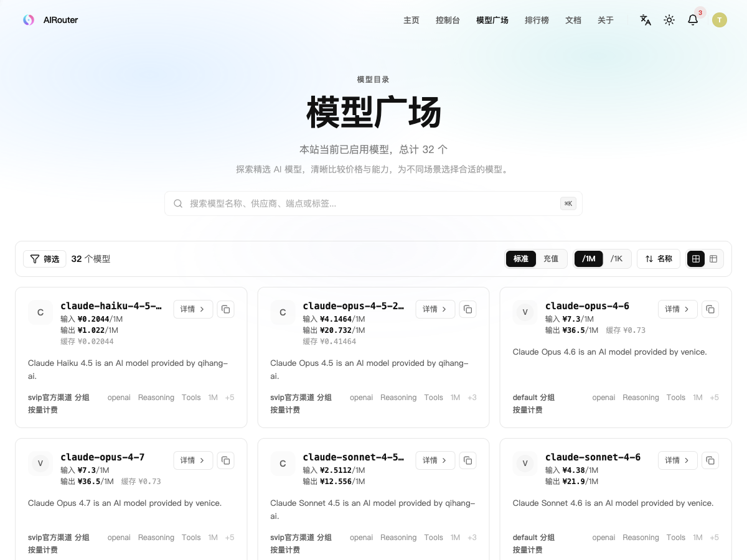Click the Reasoning tag on claude-opus-4-6 card
This screenshot has width=747, height=560.
coord(641,398)
